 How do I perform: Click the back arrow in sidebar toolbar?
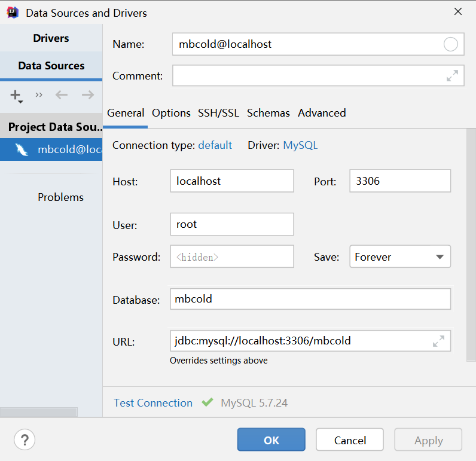coord(62,94)
